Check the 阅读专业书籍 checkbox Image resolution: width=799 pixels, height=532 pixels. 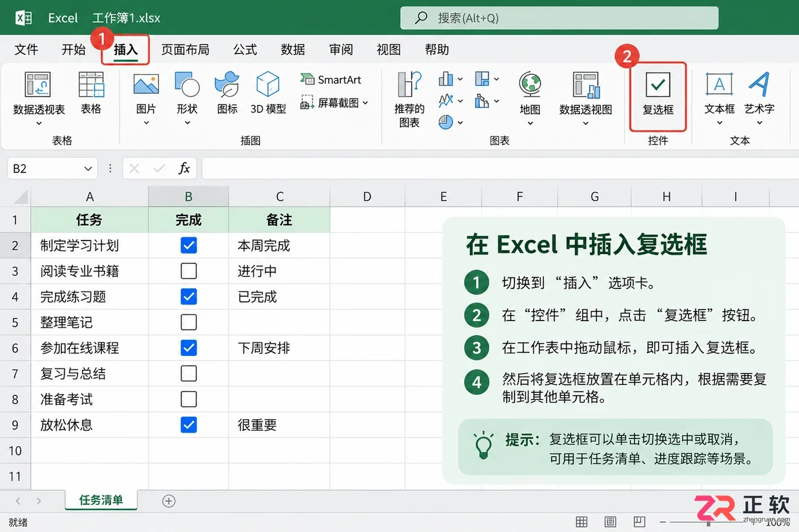point(188,271)
